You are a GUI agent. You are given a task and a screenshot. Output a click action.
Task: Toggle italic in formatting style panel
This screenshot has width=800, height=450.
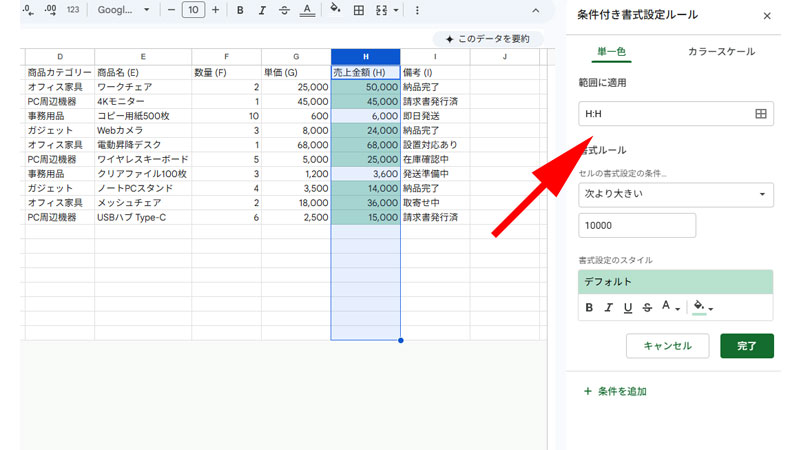pos(609,308)
